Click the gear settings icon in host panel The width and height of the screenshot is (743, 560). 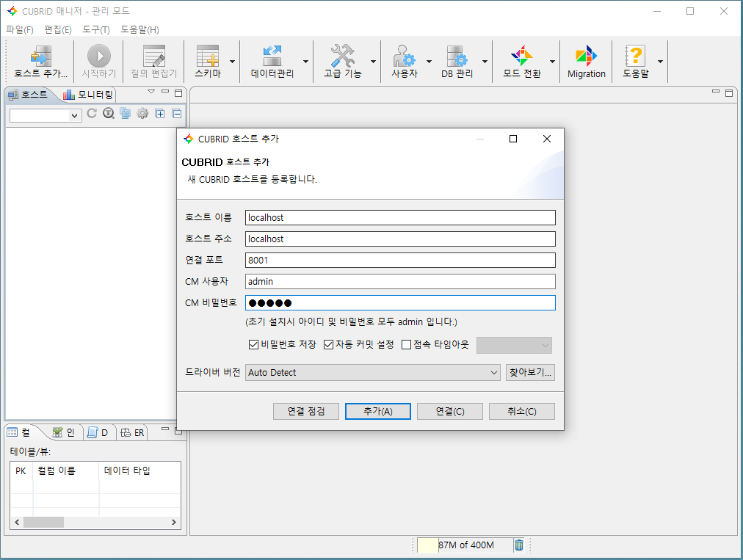(x=142, y=113)
